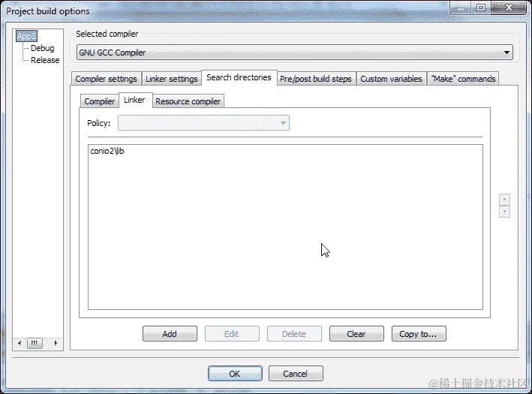Click the Add directory button
The image size is (532, 394).
pos(170,334)
